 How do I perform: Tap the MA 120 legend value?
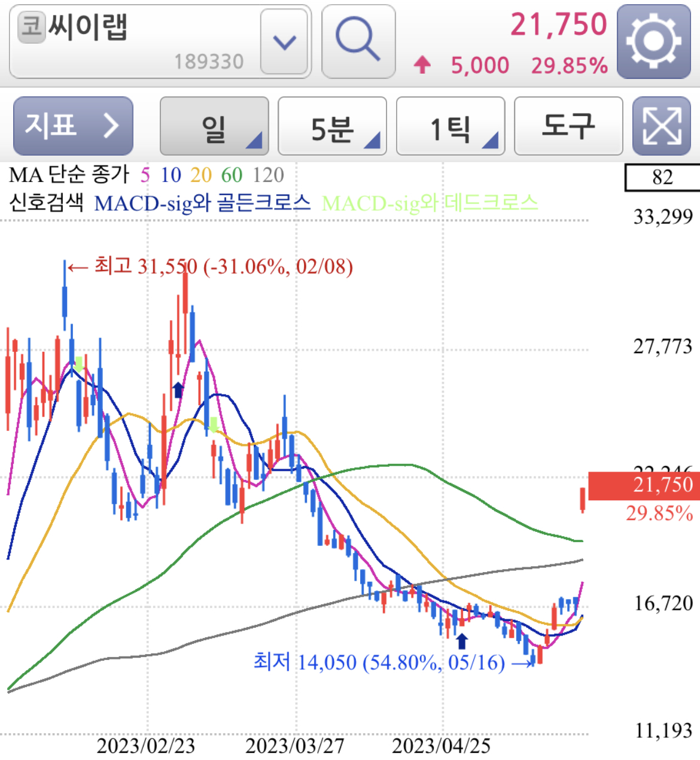pyautogui.click(x=268, y=175)
